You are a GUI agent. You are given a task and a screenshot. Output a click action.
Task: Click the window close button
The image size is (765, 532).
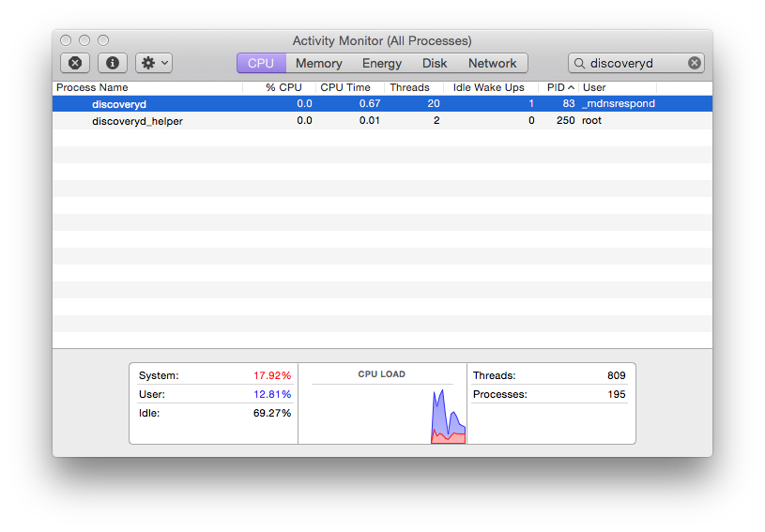point(66,40)
